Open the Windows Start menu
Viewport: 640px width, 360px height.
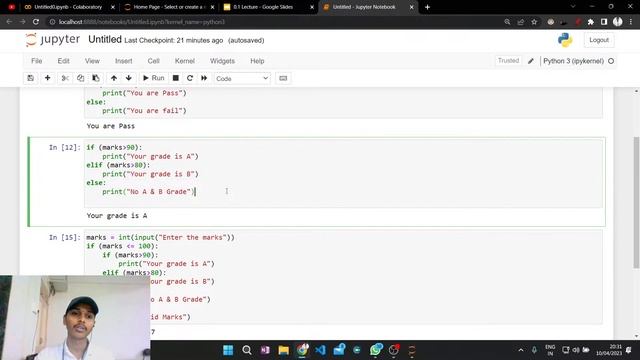coord(228,350)
